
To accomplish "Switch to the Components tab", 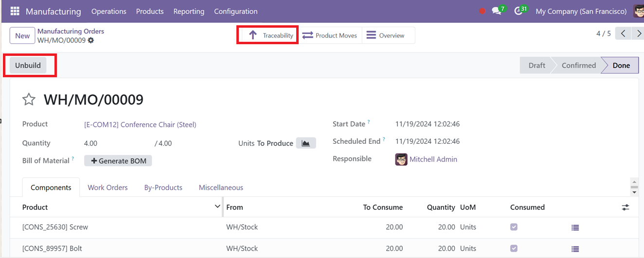I will 51,188.
